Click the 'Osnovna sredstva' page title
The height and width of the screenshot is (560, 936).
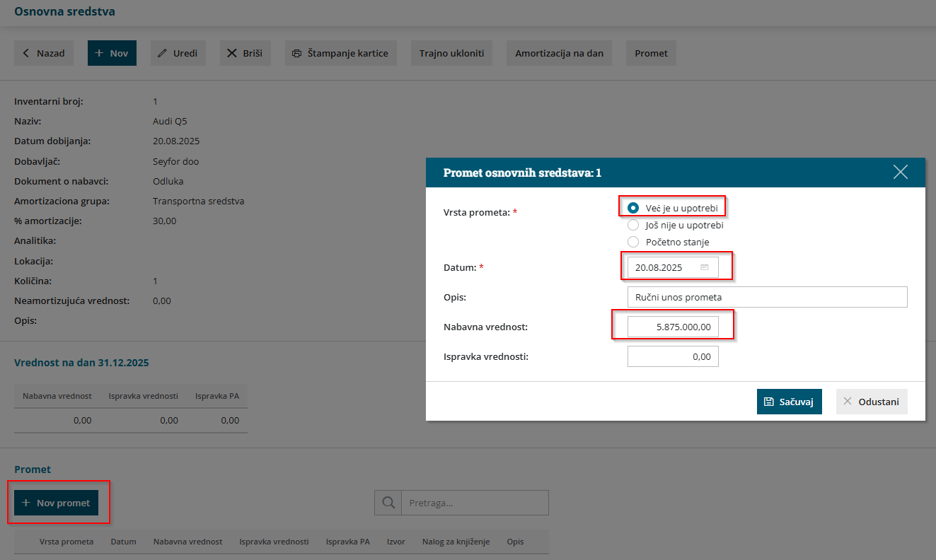(x=65, y=11)
